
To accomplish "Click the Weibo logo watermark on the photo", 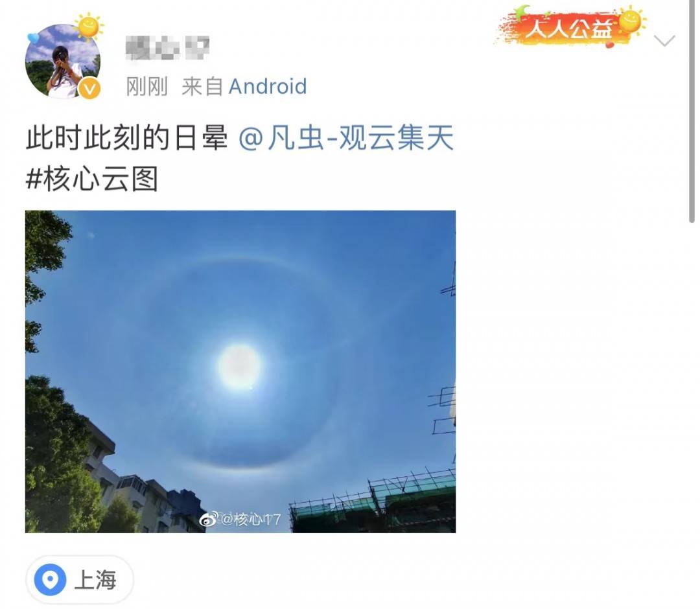I will (208, 519).
